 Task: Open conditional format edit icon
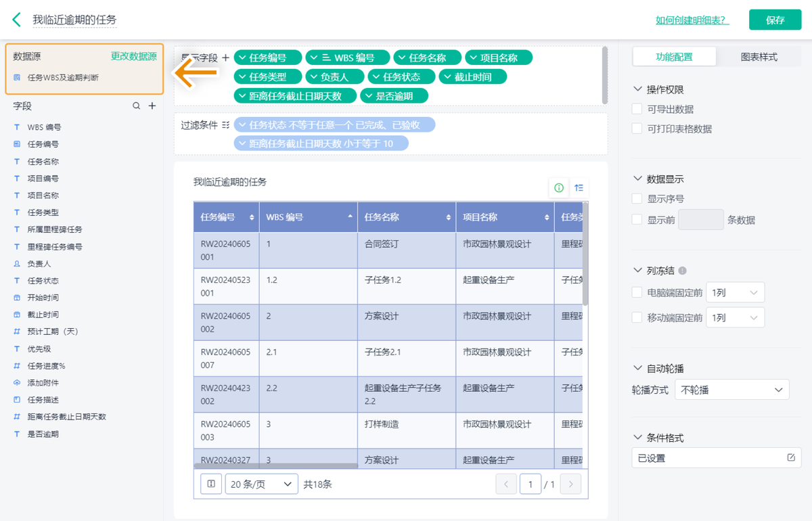coord(791,458)
